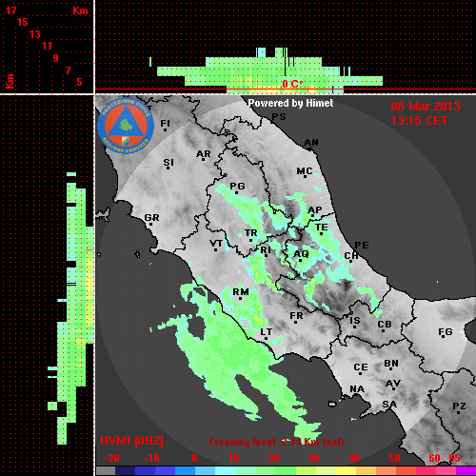Click the '15' km height axis label
This screenshot has height=476, width=476.
tap(23, 22)
